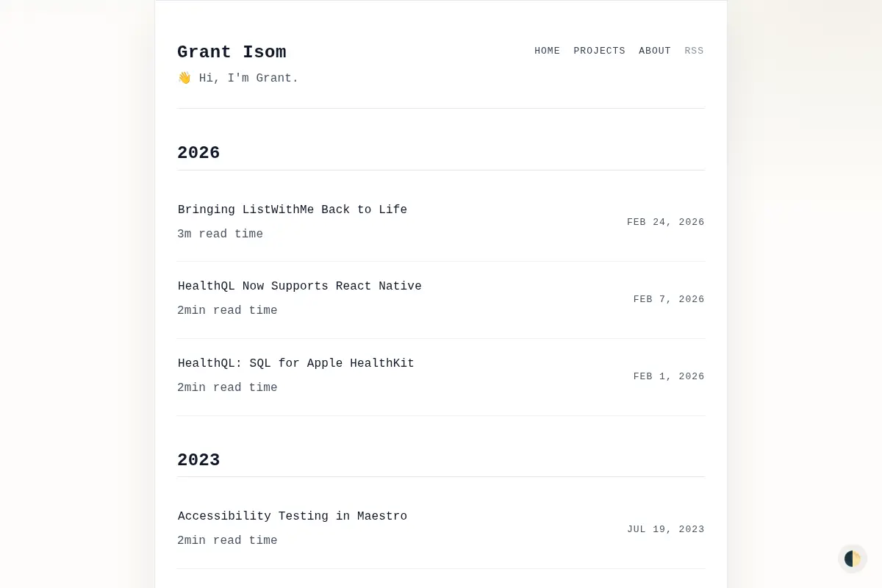The width and height of the screenshot is (882, 588).
Task: Click read time under Accessibility Testing post
Action: [227, 540]
